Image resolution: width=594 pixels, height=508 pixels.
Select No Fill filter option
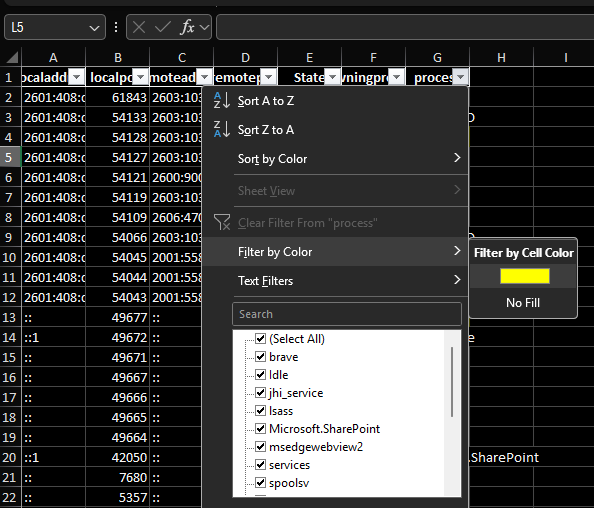tap(523, 303)
